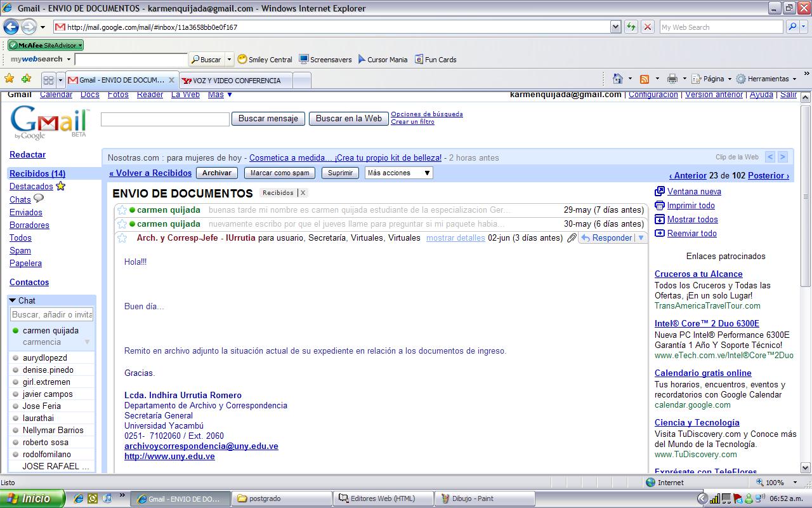Open Favorites Center yellow star icon

tap(10, 79)
